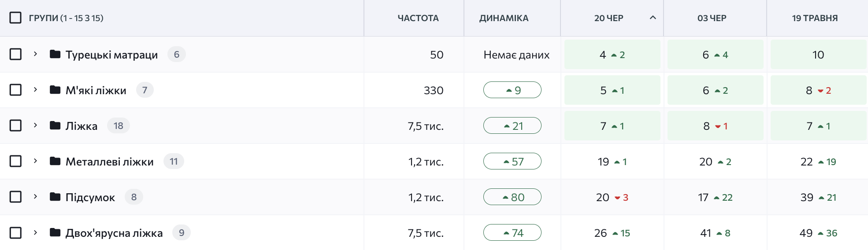Select all groups with the header checkbox
Image resolution: width=868 pixels, height=250 pixels.
click(15, 18)
